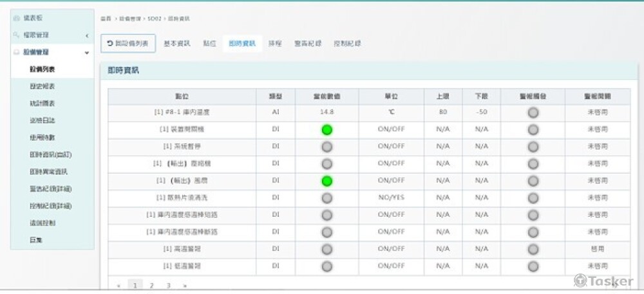Screen dimensions: 644x294
Task: Open 遠端控制 in the sidebar
Action: pyautogui.click(x=43, y=223)
